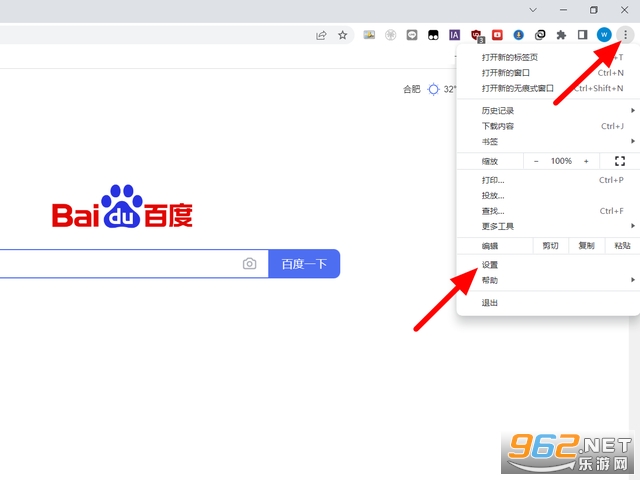Select 设置 from the menu
This screenshot has width=640, height=480.
[490, 265]
